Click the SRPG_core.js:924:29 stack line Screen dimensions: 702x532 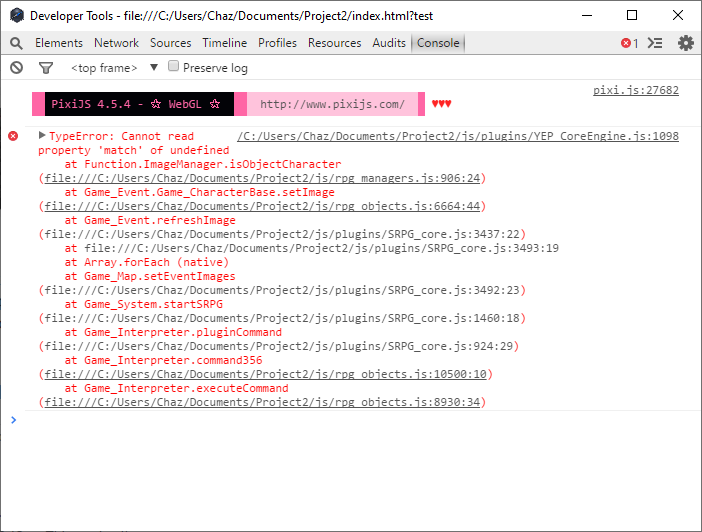point(279,346)
